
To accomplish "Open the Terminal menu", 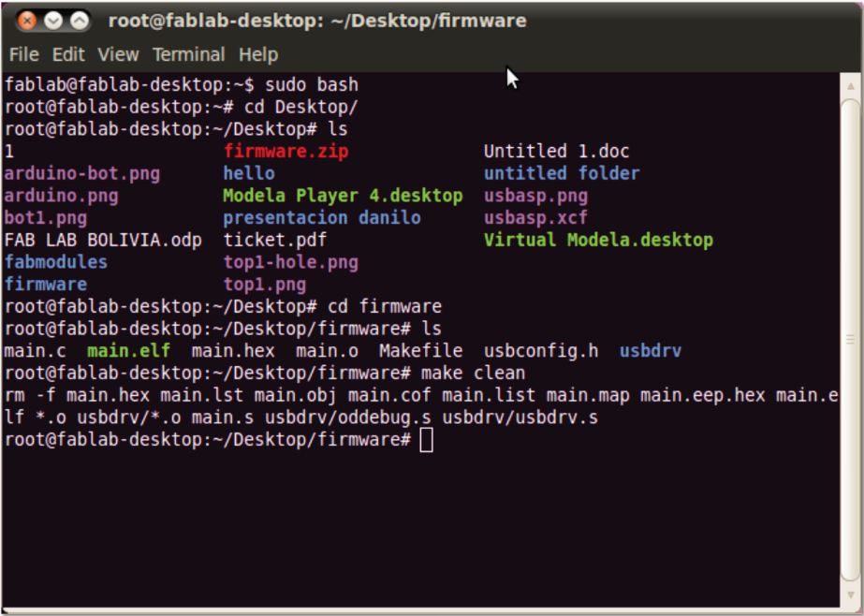I will click(188, 54).
